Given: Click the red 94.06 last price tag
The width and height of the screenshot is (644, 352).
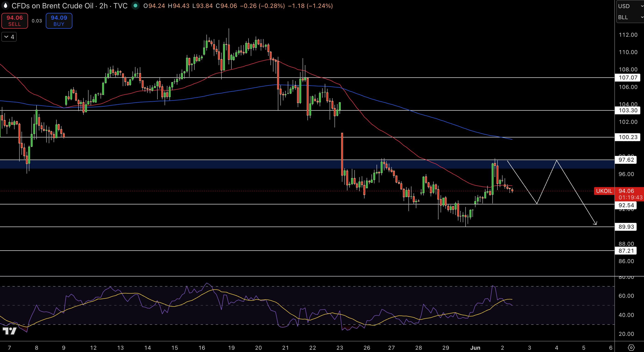Looking at the screenshot, I should 629,194.
